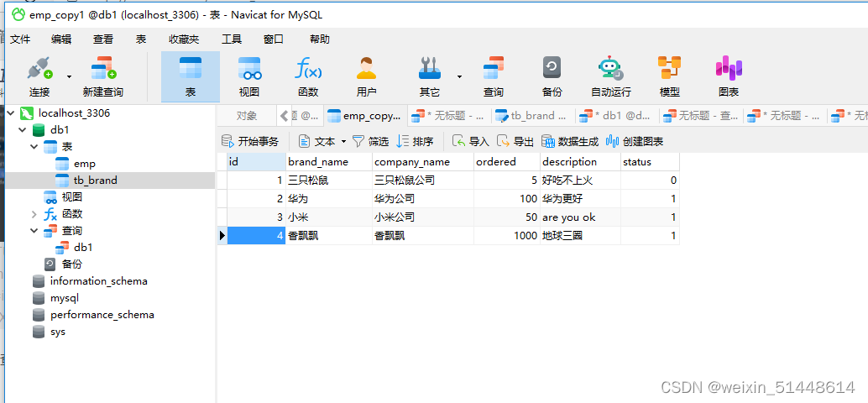Collapse the localhost_3306 connection node
Screen dimensions: 868x403
(x=11, y=113)
